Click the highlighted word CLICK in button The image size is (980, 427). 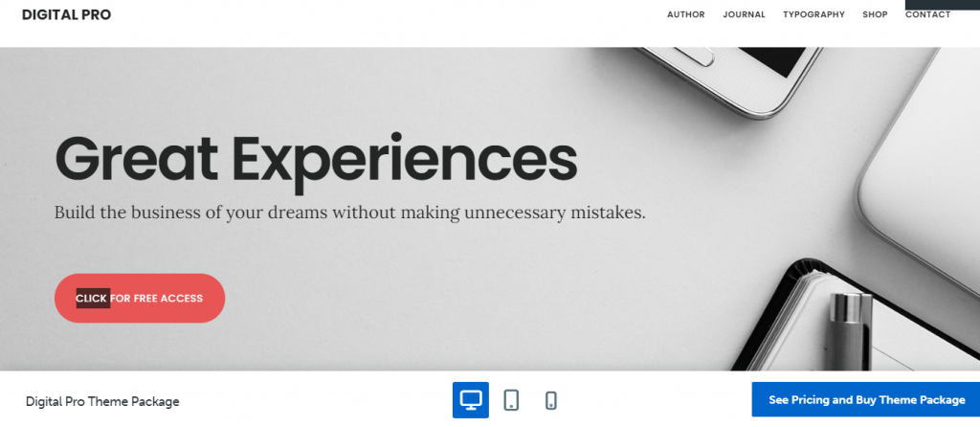click(92, 298)
